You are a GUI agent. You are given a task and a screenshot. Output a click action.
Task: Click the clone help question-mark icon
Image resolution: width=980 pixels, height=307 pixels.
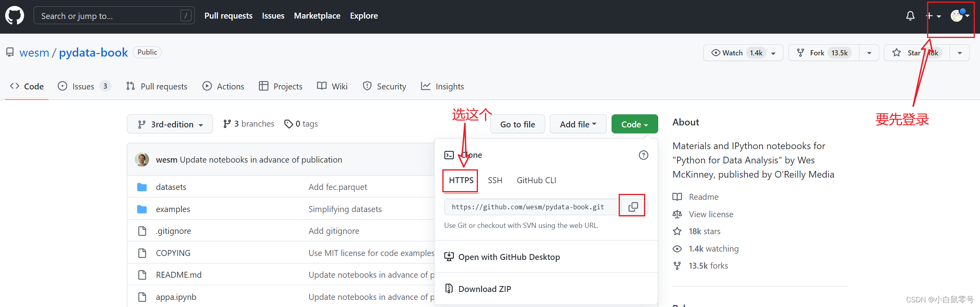tap(644, 155)
